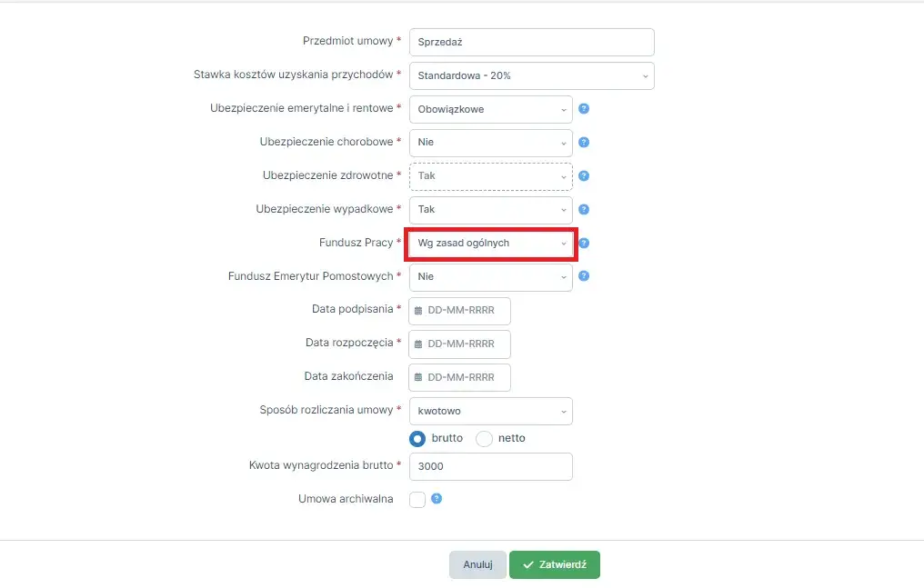This screenshot has width=924, height=588.
Task: Open Stawka kosztów uzyskania przychodów dropdown
Action: [531, 75]
